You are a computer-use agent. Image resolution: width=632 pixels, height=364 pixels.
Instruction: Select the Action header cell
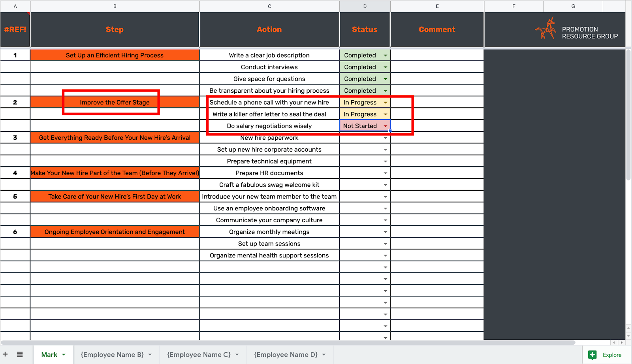(269, 30)
